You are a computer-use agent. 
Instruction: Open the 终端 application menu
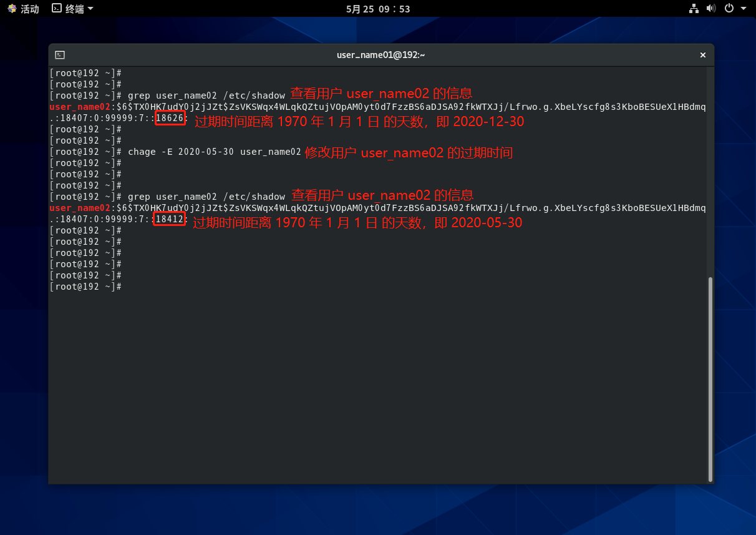72,9
